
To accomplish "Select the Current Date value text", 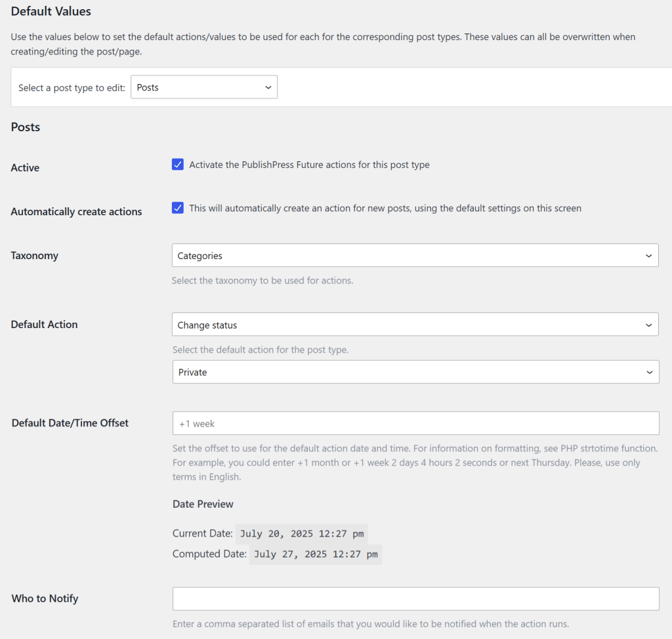I will pyautogui.click(x=301, y=533).
